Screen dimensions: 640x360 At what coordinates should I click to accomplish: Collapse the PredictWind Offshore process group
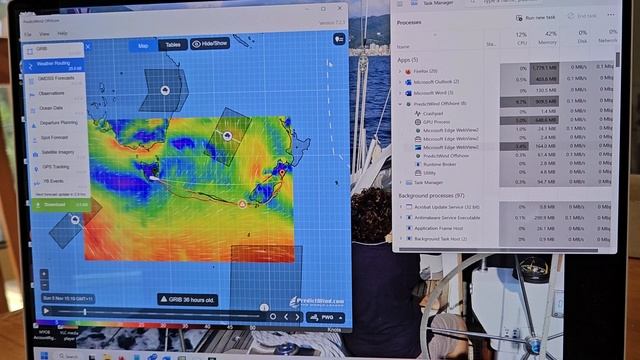[x=400, y=104]
